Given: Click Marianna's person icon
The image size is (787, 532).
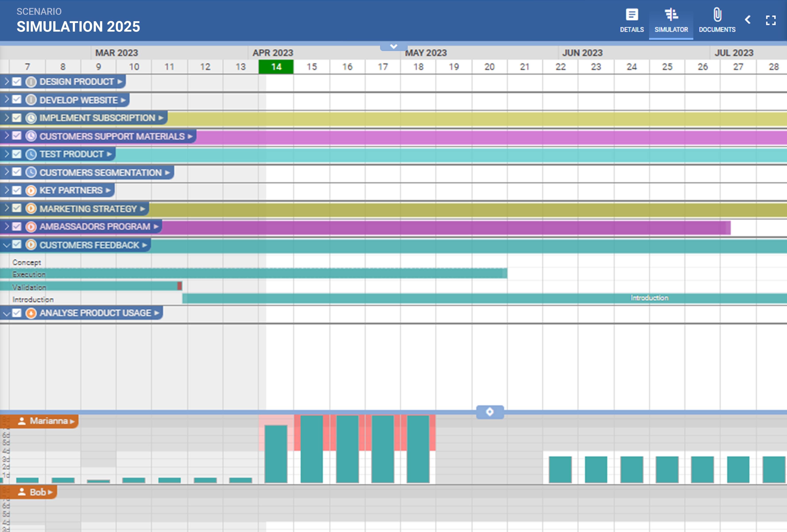Looking at the screenshot, I should tap(22, 421).
